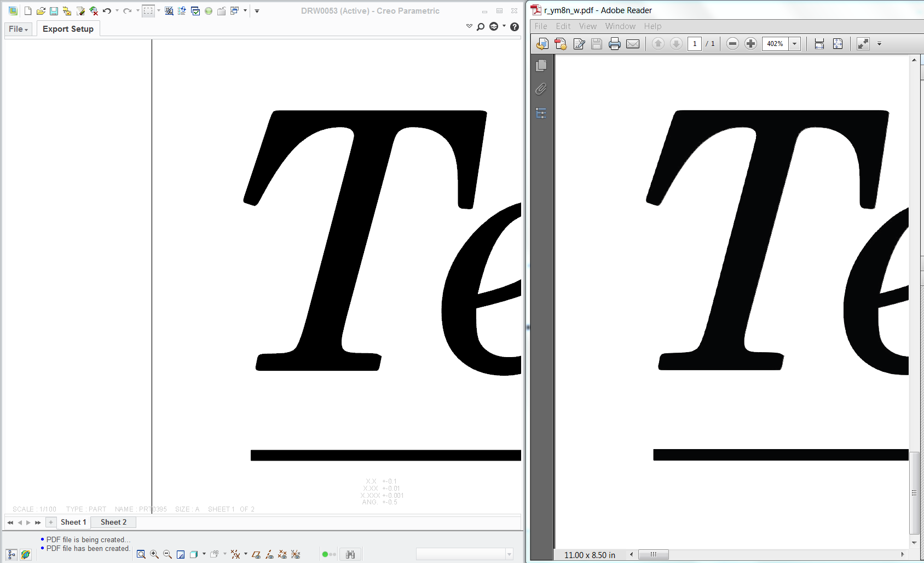The height and width of the screenshot is (563, 924).
Task: Open Customize Quick Access Toolbar arrow
Action: click(x=257, y=11)
